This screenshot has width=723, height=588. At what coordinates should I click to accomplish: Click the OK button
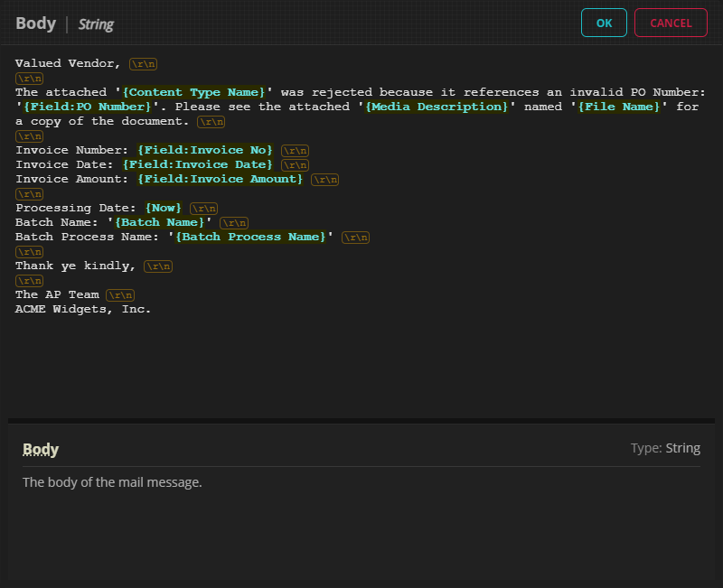click(x=604, y=23)
